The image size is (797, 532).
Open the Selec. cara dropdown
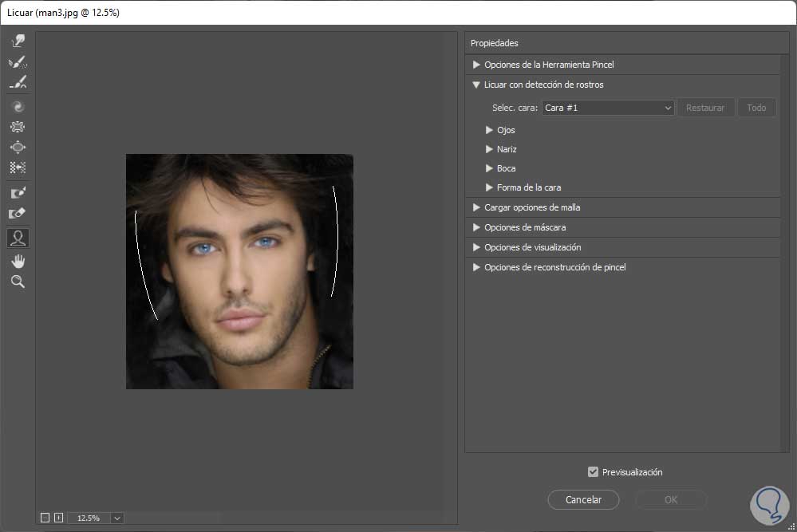click(608, 108)
